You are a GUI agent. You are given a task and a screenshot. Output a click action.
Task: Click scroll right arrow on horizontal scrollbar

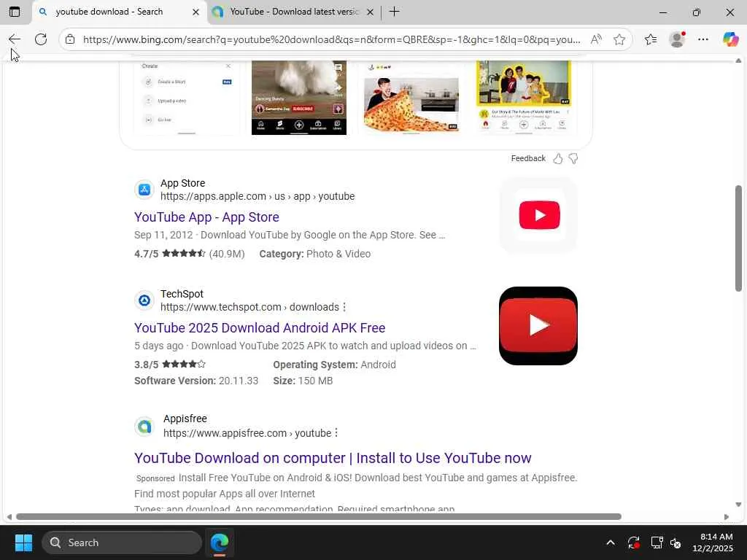tap(726, 517)
